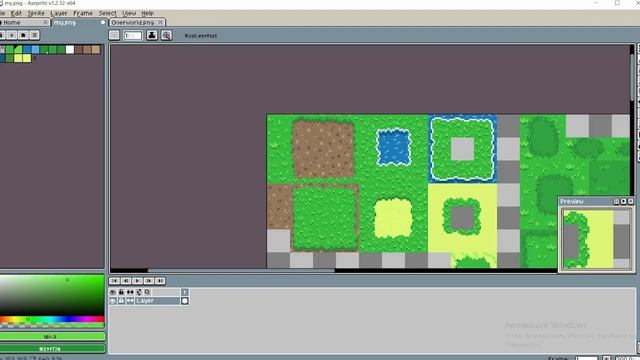Close the Home tab
Viewport: 640px width, 360px height.
pyautogui.click(x=46, y=22)
